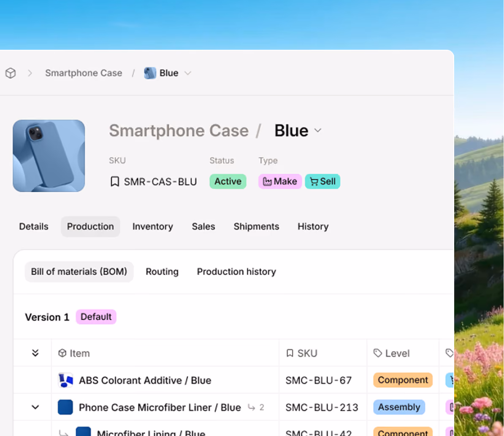Screen dimensions: 504x436
Task: Open Production history subtab
Action: click(x=236, y=272)
